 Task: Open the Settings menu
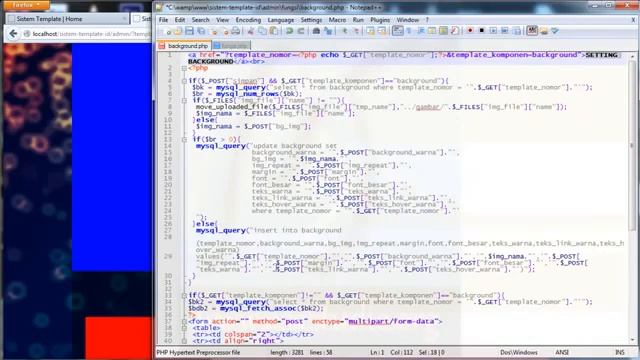click(311, 20)
